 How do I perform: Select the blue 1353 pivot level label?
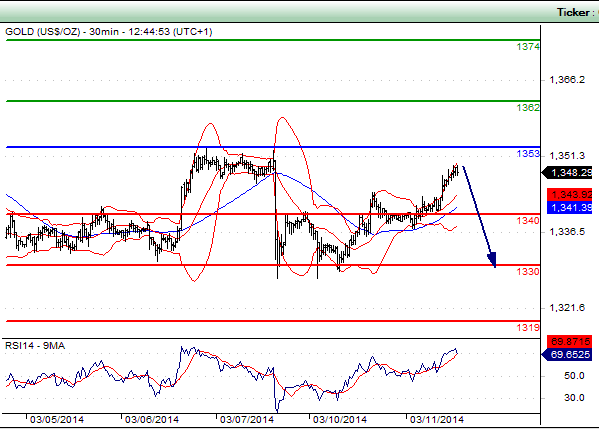coord(528,154)
